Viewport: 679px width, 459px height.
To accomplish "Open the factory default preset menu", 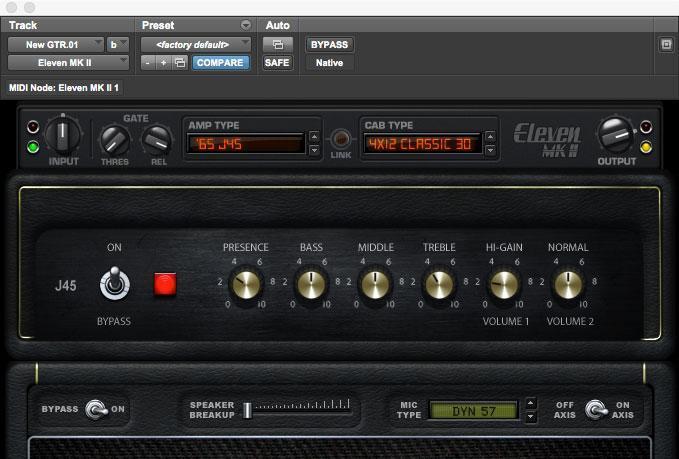I will coord(197,44).
